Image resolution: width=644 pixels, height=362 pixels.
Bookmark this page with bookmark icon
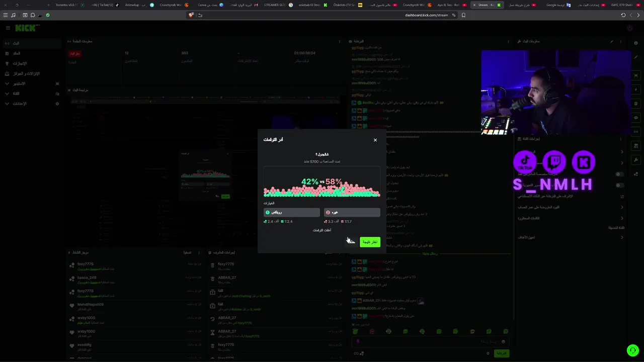[x=463, y=15]
